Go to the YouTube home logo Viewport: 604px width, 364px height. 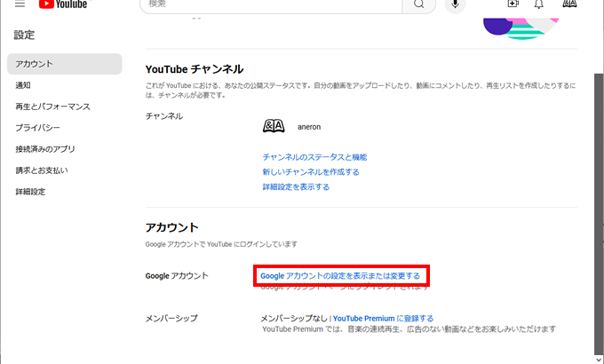click(63, 4)
